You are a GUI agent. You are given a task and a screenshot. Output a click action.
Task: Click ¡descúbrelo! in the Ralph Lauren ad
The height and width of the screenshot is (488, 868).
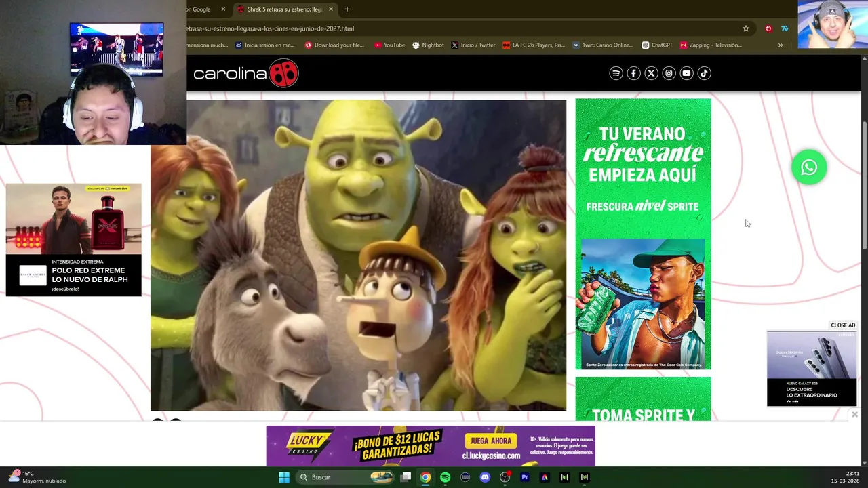point(65,289)
